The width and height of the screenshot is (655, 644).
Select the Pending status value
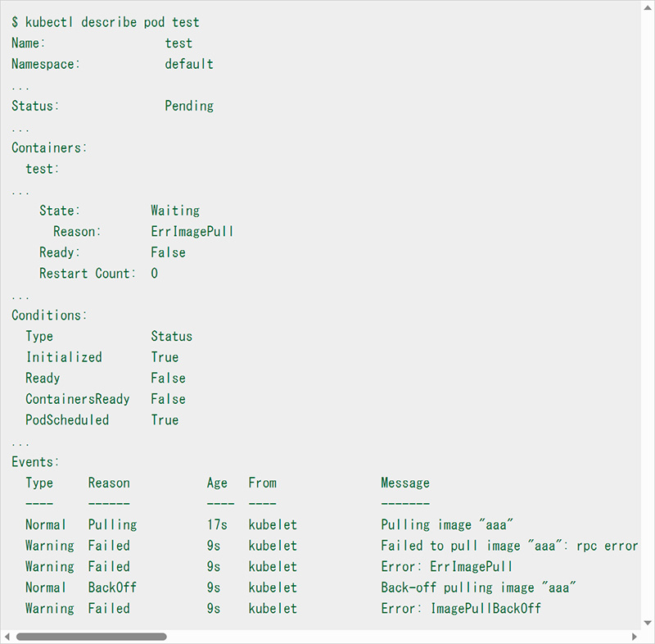189,106
